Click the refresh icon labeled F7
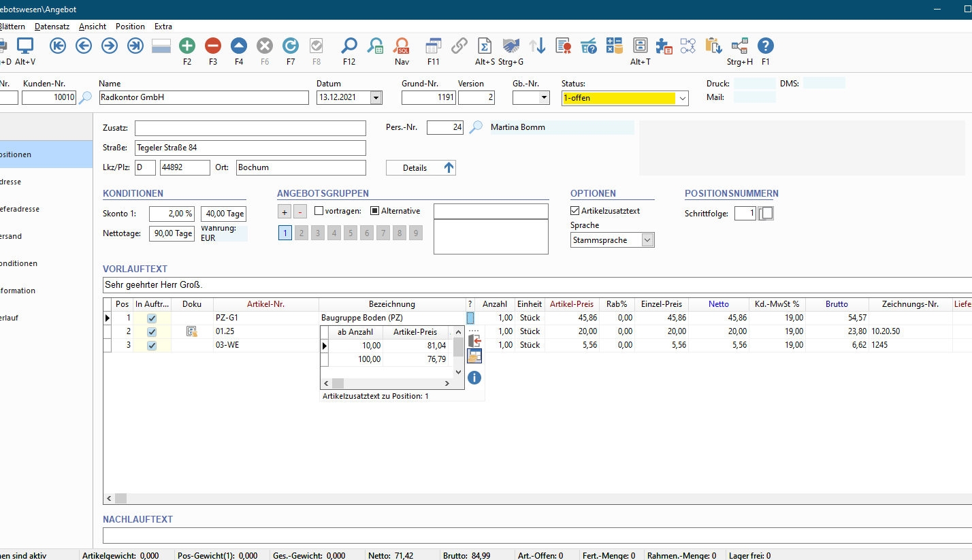 (291, 46)
